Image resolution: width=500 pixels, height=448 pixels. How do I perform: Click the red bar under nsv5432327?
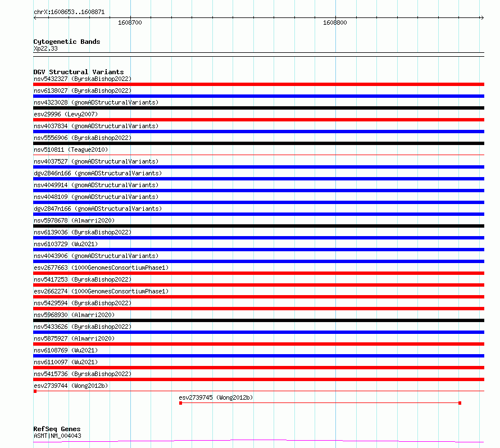click(258, 84)
